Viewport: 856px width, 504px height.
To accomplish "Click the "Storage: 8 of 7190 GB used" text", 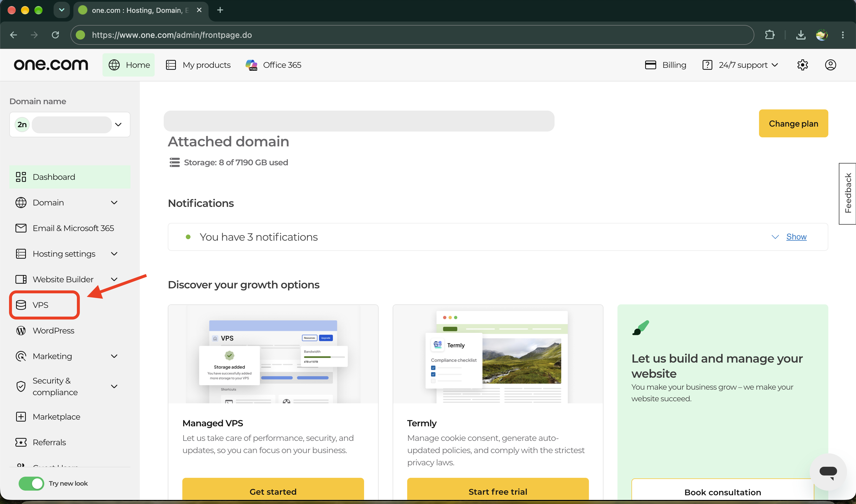I will [x=236, y=163].
